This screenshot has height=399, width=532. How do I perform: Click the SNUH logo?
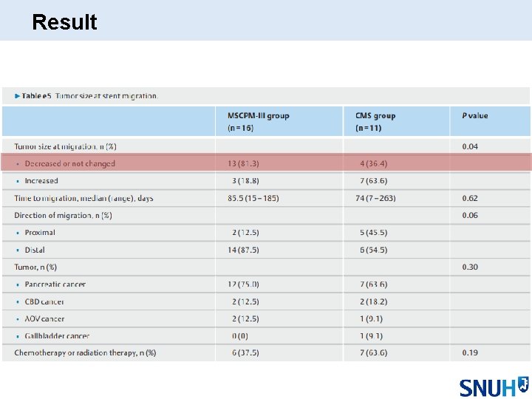tap(494, 386)
